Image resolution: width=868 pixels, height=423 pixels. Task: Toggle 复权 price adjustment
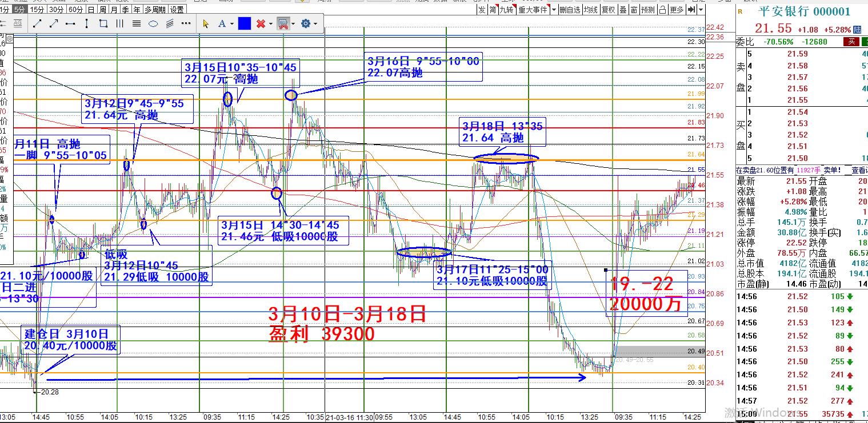click(609, 10)
